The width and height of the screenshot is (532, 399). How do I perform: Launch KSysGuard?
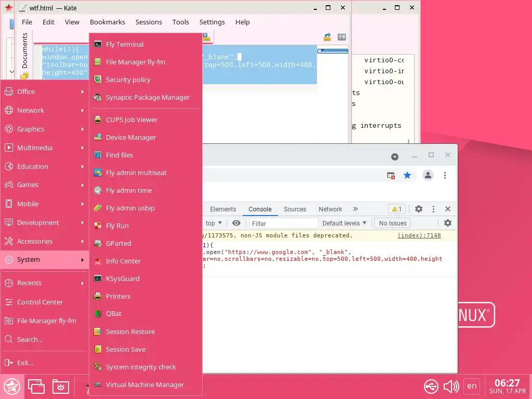146,278
